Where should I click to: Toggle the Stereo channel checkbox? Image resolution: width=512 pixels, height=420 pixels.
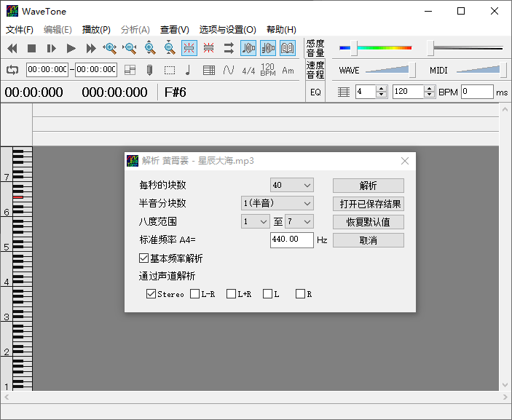click(151, 294)
